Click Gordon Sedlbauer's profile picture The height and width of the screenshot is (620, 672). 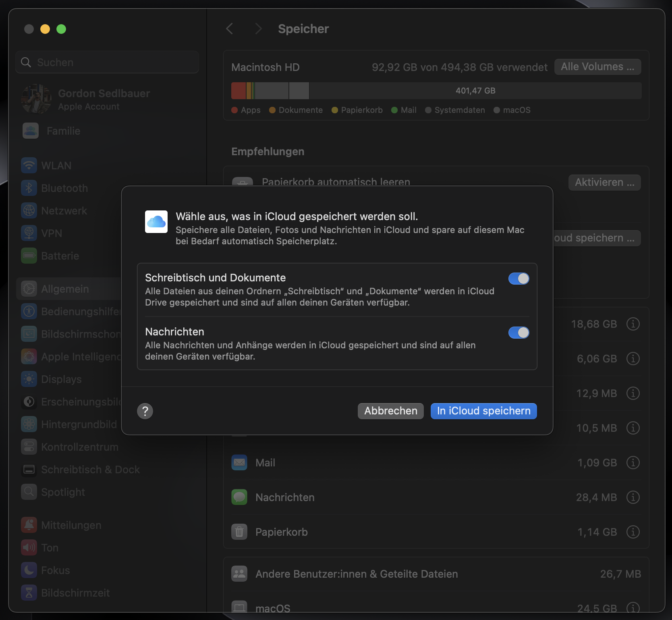(36, 99)
